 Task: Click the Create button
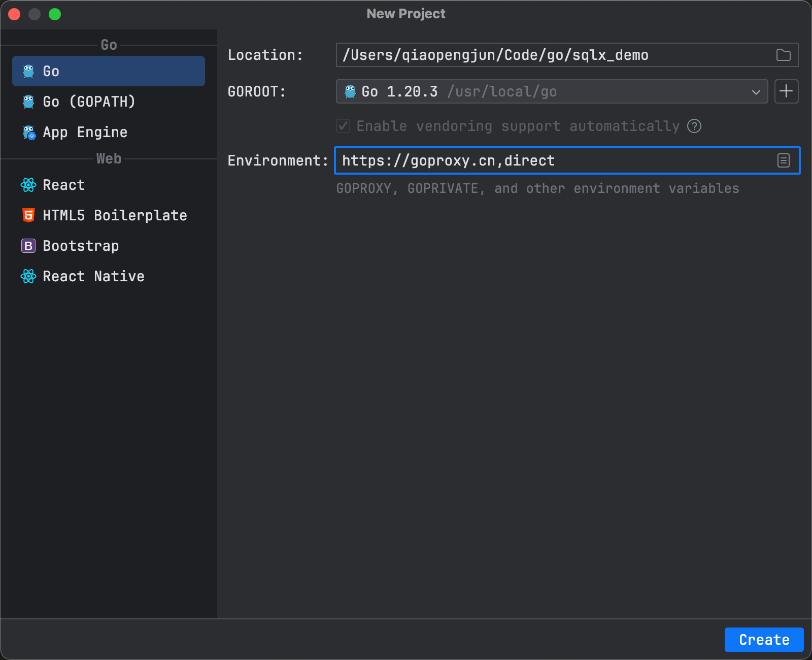pos(764,640)
